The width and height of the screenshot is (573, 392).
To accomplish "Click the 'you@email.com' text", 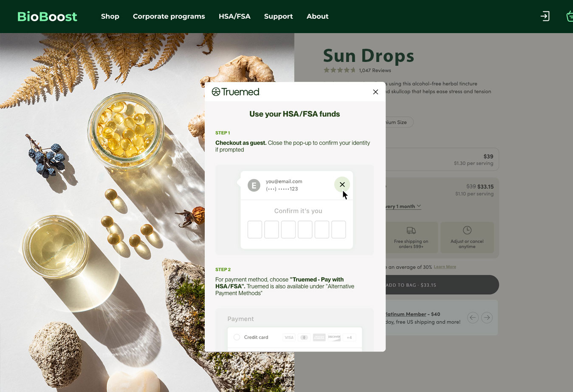I will pos(284,182).
